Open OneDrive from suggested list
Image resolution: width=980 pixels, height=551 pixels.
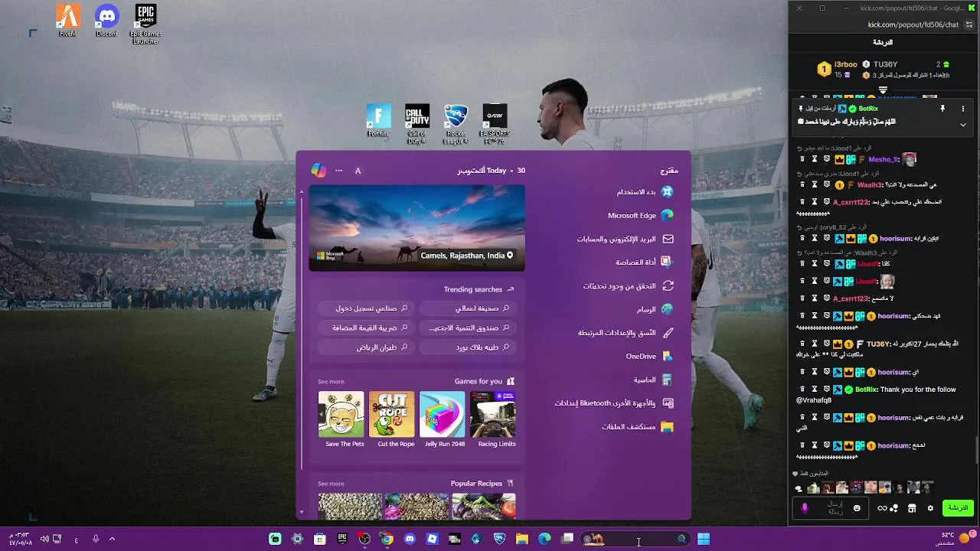click(x=649, y=357)
